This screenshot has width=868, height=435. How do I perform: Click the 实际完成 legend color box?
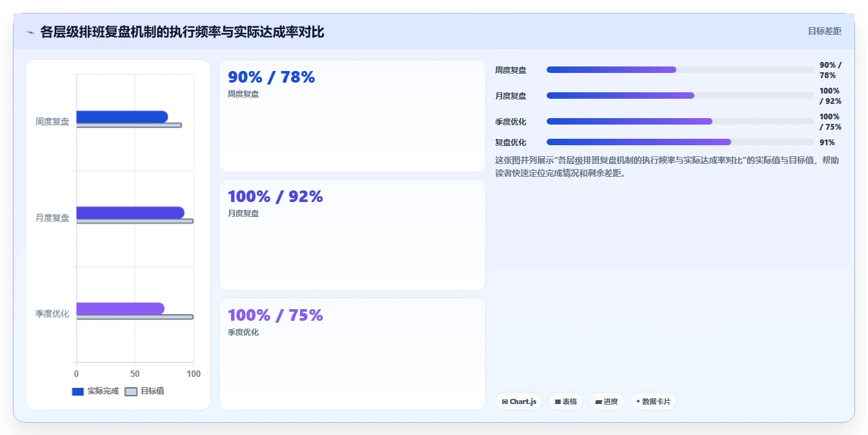pos(78,391)
